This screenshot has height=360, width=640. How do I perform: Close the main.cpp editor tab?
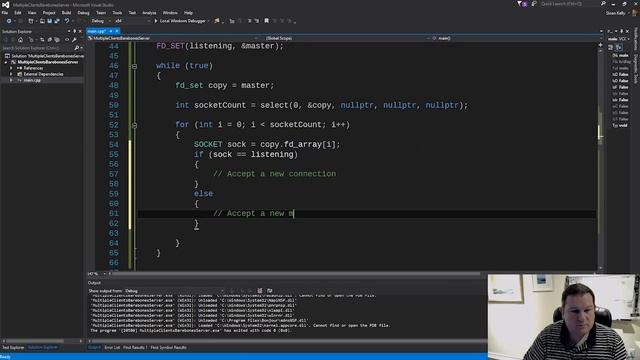117,31
